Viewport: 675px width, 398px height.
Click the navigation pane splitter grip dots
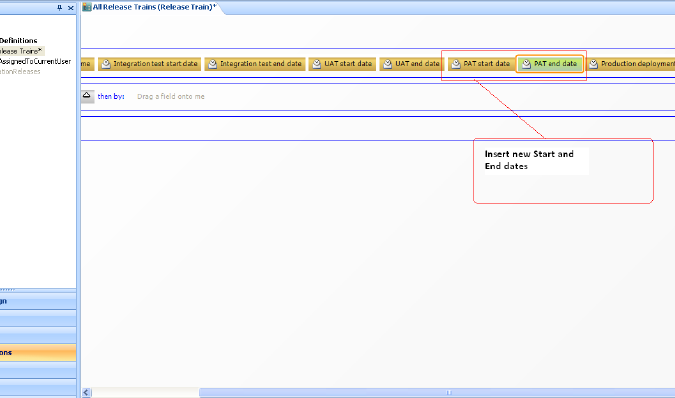coord(8,290)
